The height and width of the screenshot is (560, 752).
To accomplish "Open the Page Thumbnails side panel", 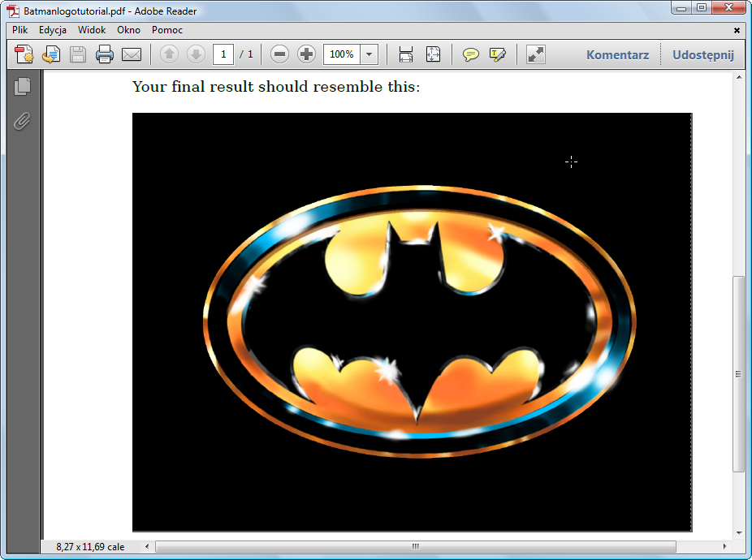I will point(22,86).
